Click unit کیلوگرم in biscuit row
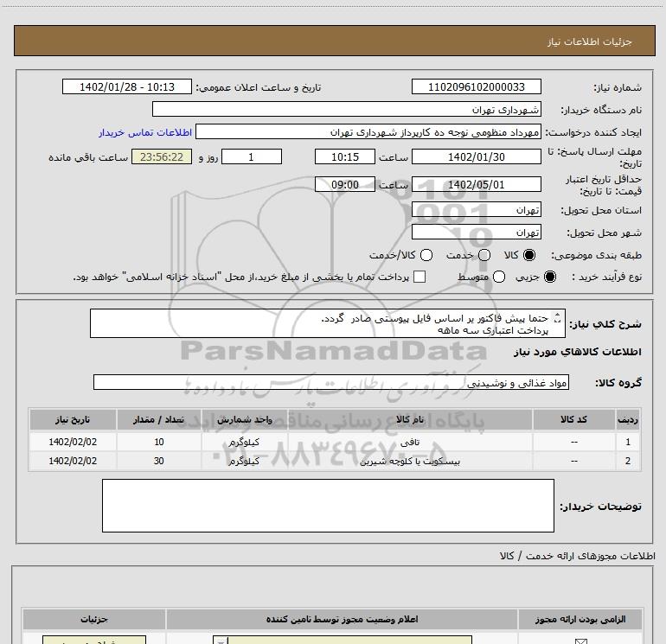Screen dimensions: 666x644 coord(244,461)
